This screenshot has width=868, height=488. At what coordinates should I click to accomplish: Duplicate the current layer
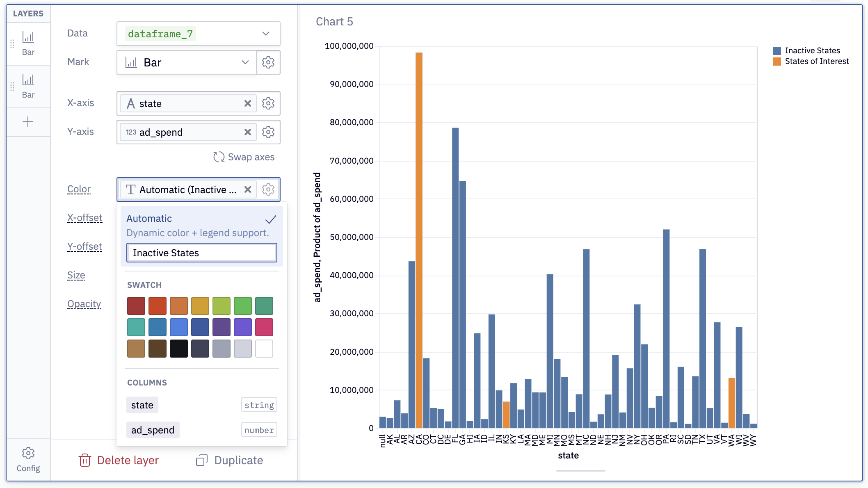[230, 460]
